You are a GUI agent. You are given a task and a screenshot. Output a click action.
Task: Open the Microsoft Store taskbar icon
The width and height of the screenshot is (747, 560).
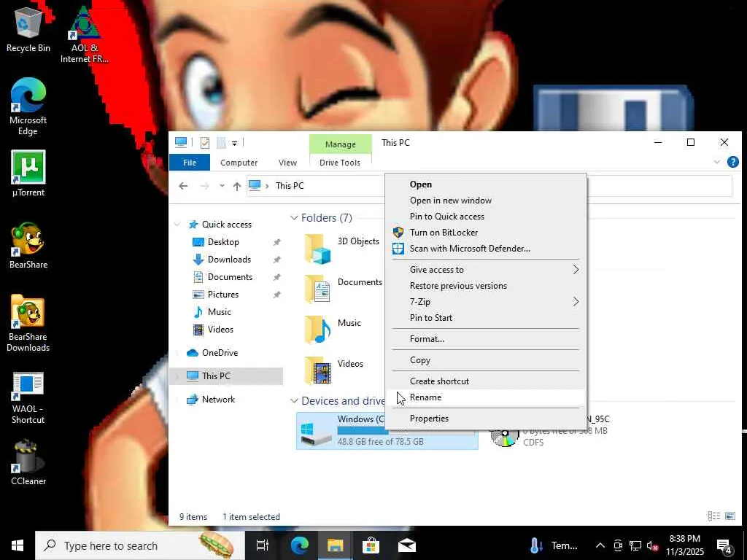pyautogui.click(x=371, y=545)
